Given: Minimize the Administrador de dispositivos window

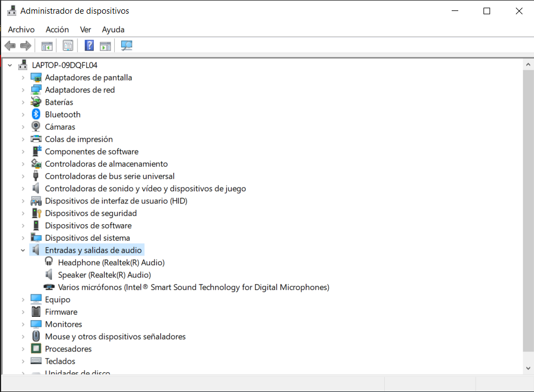Looking at the screenshot, I should tap(455, 11).
